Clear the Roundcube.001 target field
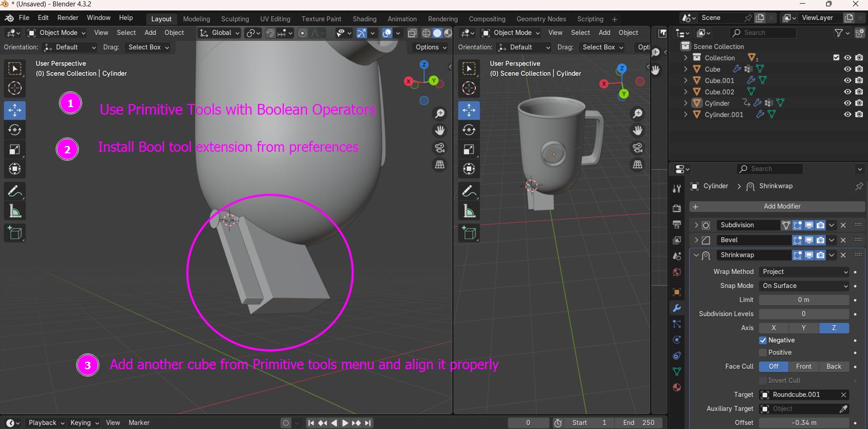 click(844, 395)
